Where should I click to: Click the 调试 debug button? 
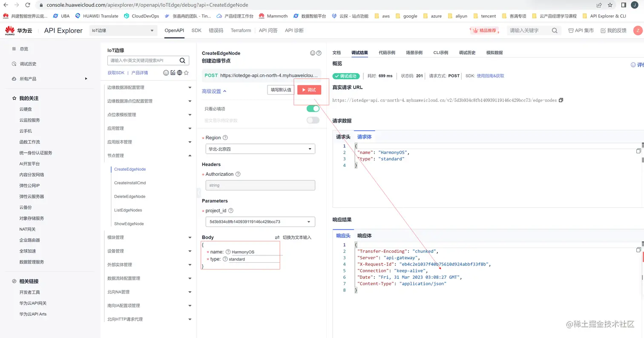pos(309,90)
